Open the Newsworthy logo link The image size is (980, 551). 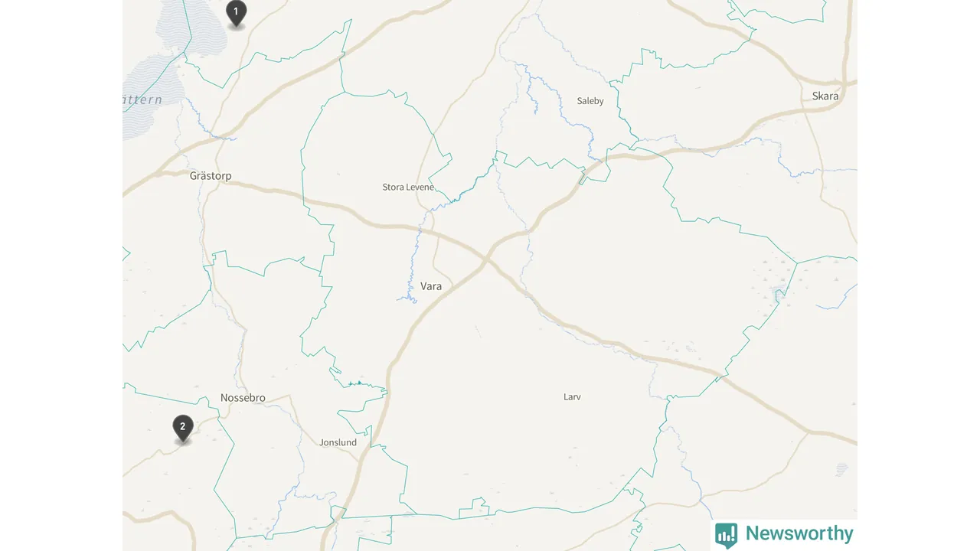(x=785, y=533)
